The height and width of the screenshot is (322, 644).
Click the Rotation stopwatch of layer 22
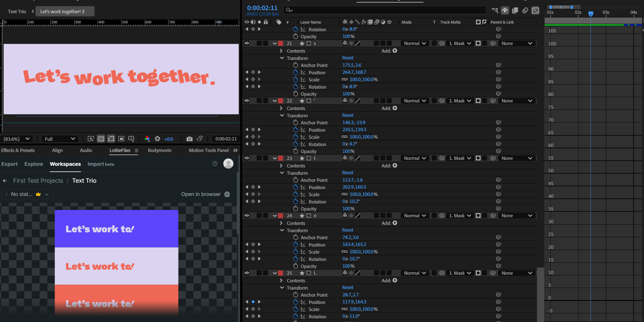296,144
